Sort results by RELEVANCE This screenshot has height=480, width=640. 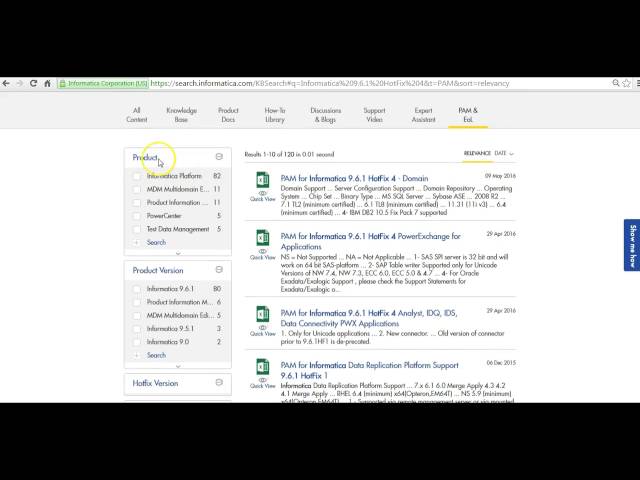pyautogui.click(x=477, y=153)
